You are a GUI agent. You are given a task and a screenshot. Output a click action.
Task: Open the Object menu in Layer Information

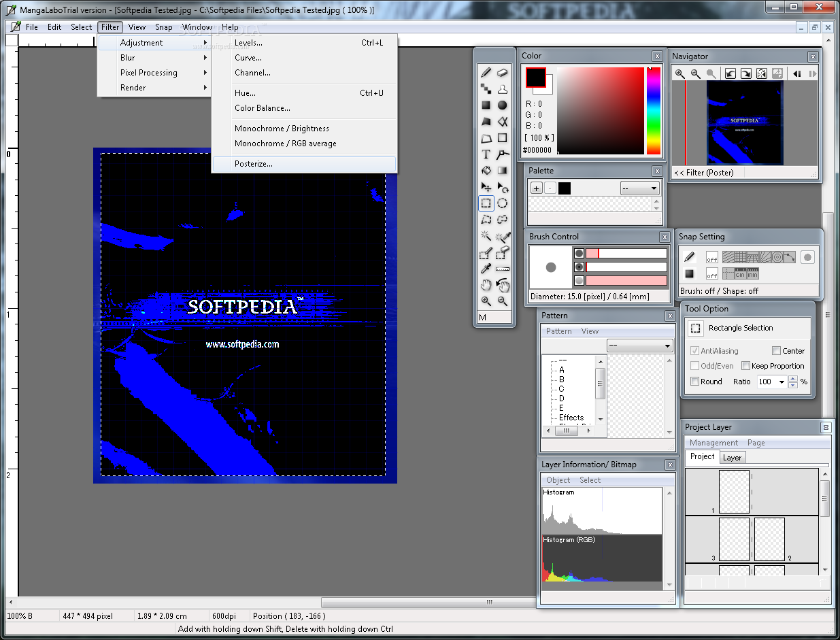click(558, 480)
